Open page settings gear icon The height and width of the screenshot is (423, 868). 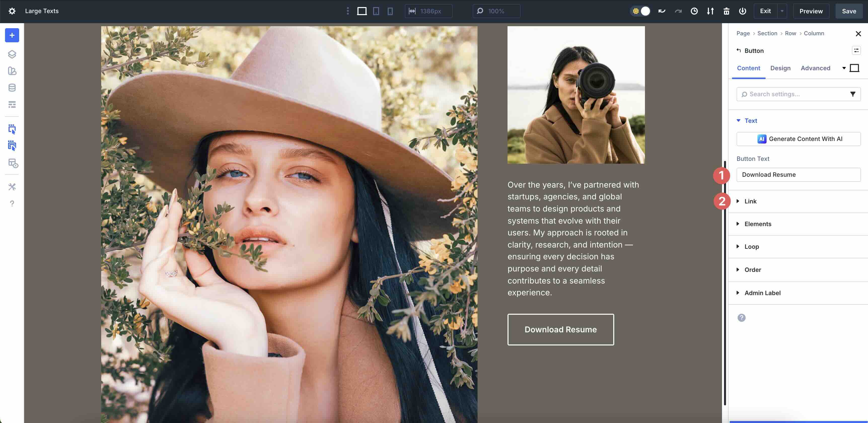tap(12, 11)
